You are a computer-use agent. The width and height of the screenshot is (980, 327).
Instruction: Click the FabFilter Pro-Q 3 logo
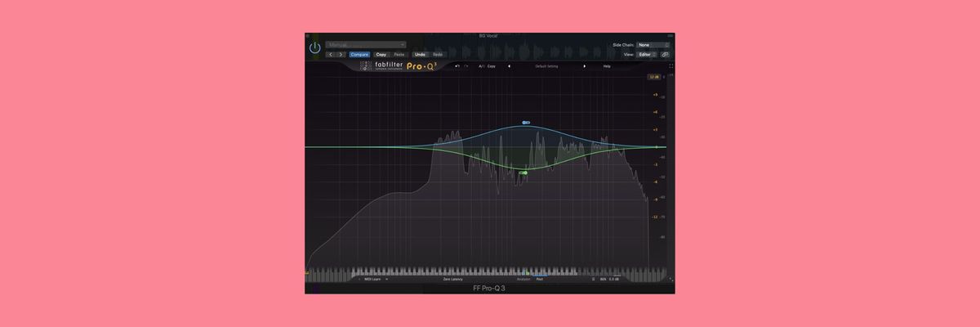[x=399, y=66]
